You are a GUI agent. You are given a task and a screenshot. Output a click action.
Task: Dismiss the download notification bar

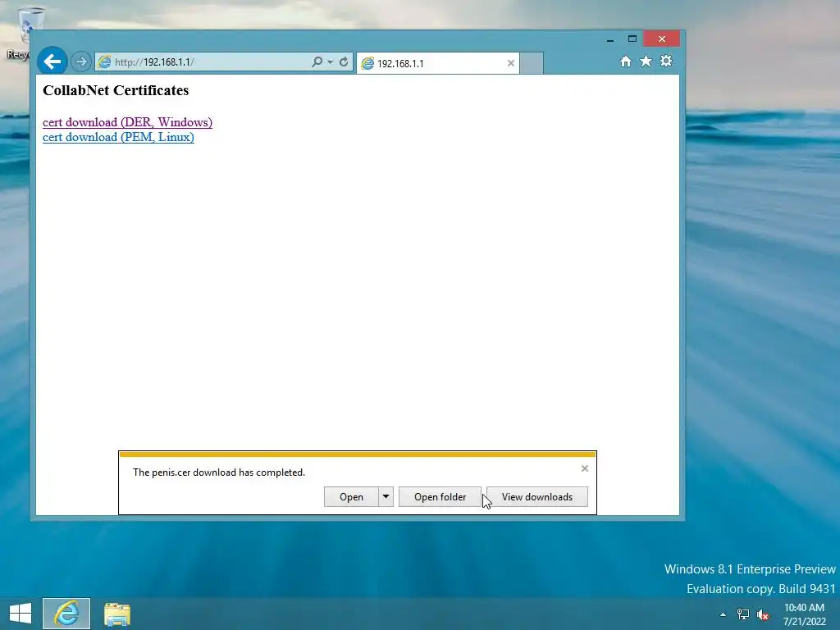click(584, 468)
